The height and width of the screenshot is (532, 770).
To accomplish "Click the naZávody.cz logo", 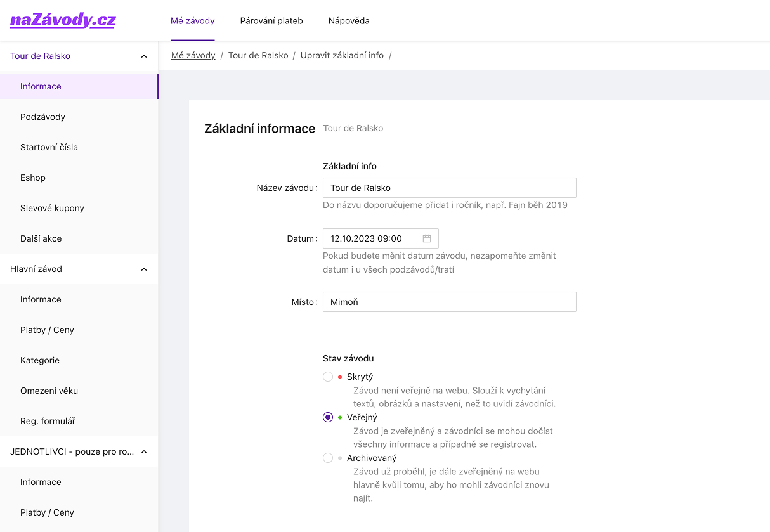I will click(63, 20).
